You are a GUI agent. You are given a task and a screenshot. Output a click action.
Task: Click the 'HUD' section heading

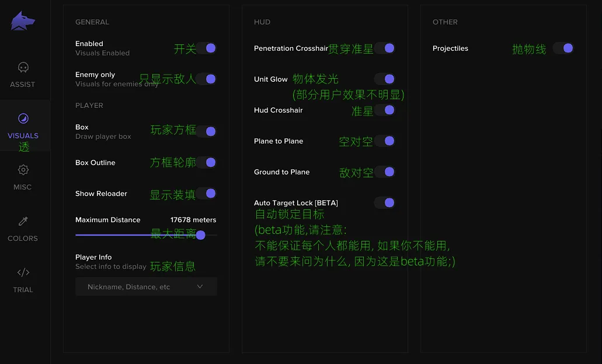point(262,22)
